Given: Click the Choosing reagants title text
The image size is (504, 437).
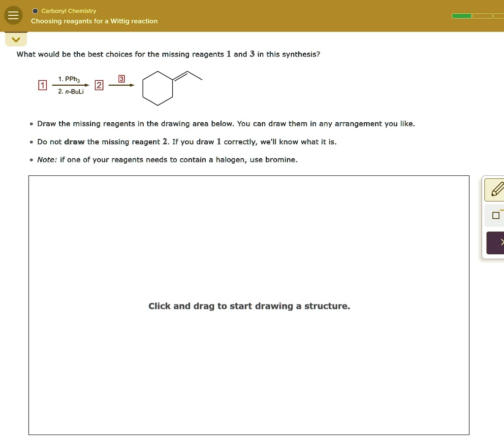Looking at the screenshot, I should click(x=94, y=21).
